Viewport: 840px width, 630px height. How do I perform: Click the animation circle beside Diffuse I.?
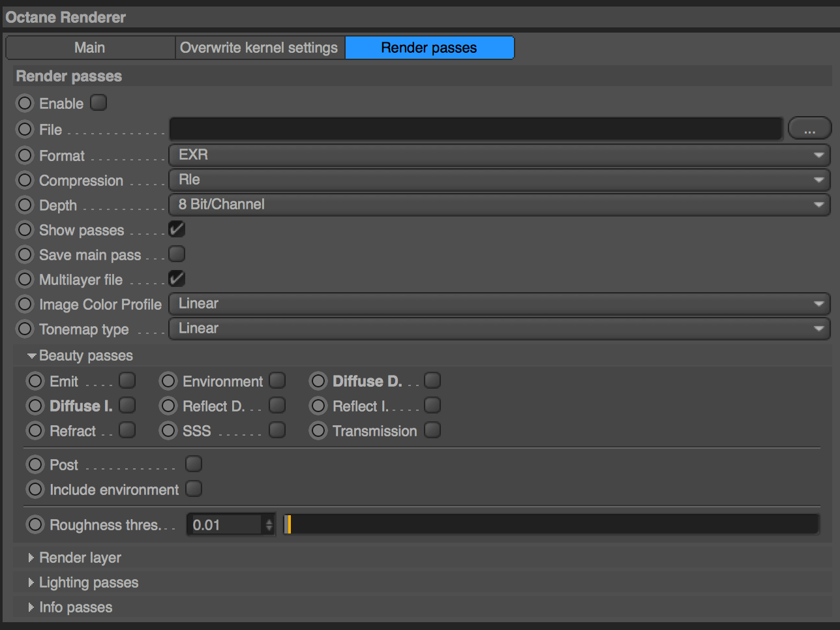click(x=35, y=406)
